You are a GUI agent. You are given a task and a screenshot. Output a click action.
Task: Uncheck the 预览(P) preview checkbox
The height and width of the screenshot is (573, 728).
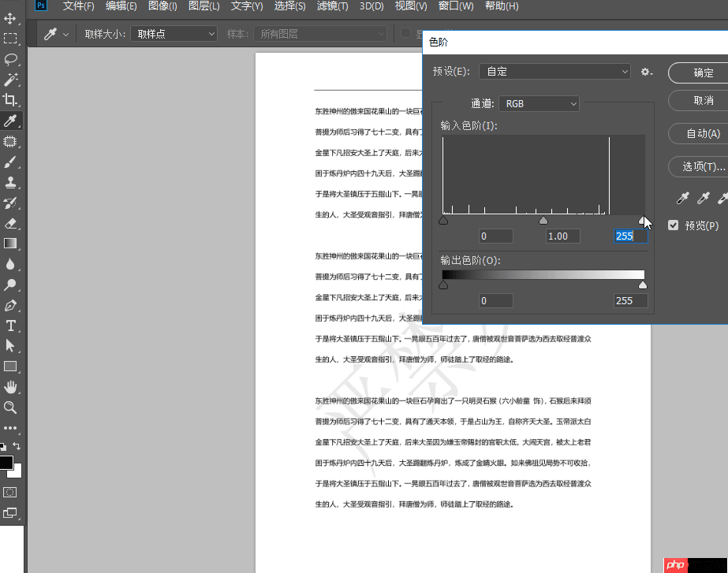tap(674, 225)
